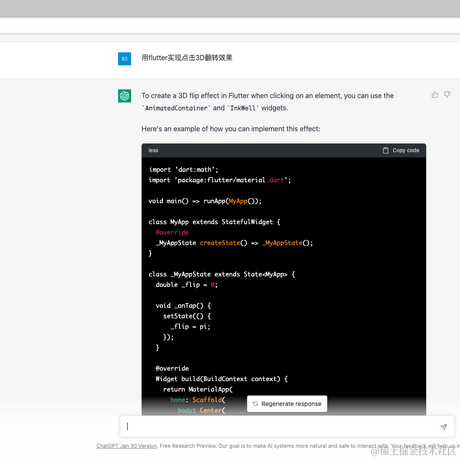
Task: Click the import 'dart:math' code line
Action: [184, 169]
